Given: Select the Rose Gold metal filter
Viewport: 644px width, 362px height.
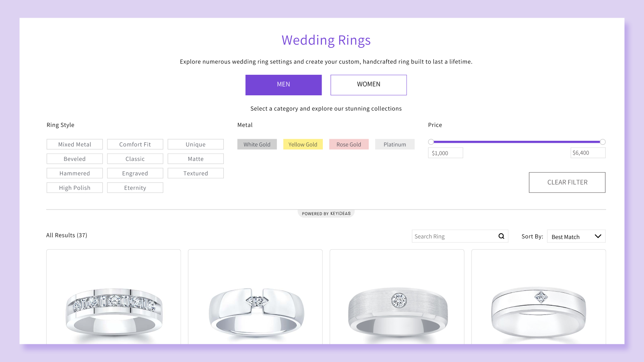Looking at the screenshot, I should point(349,144).
